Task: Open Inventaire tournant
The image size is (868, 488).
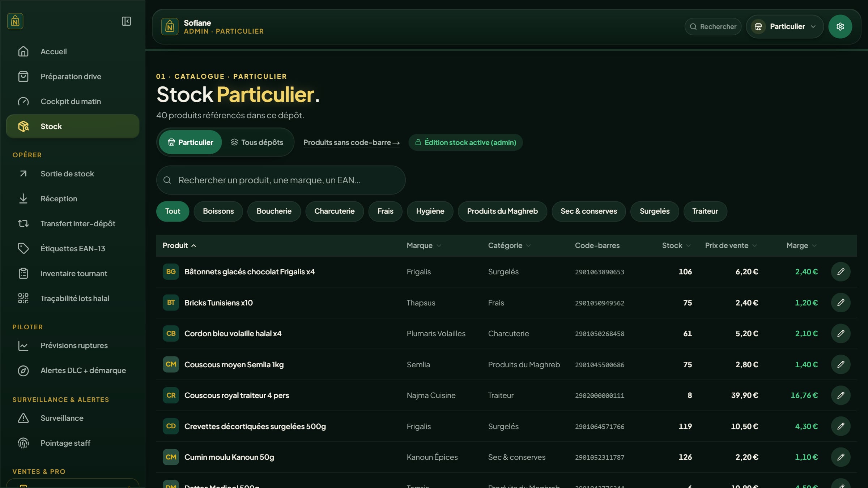Action: pyautogui.click(x=72, y=274)
